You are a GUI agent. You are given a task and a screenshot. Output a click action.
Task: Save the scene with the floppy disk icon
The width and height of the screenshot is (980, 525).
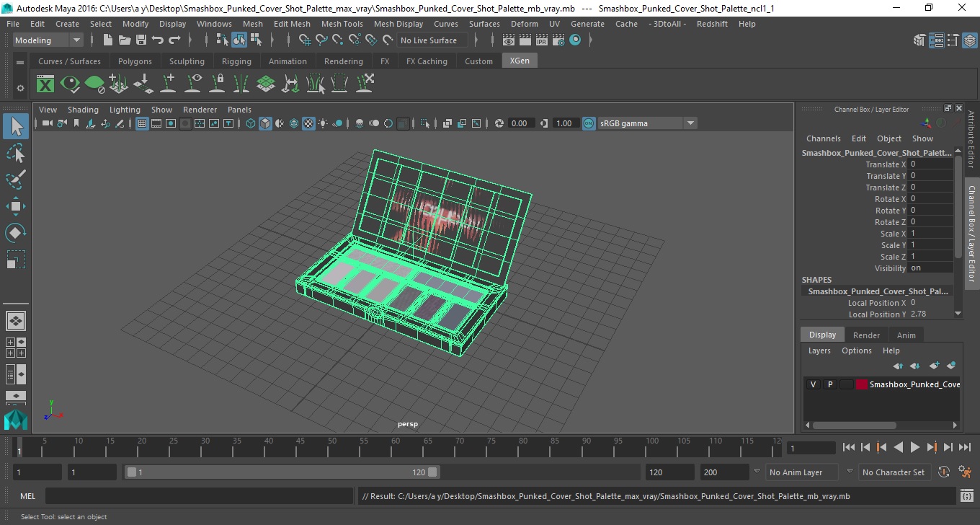[x=141, y=40]
